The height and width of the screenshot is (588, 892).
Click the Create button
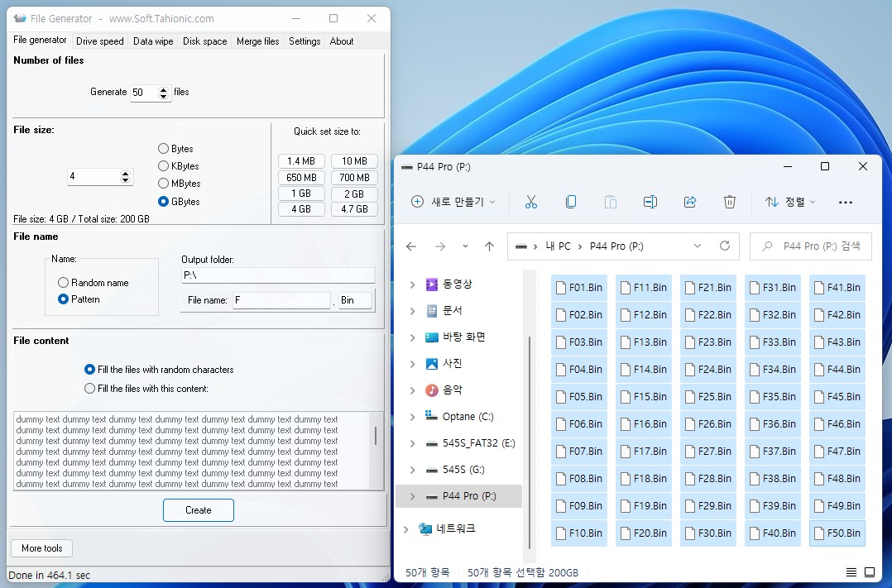tap(198, 510)
